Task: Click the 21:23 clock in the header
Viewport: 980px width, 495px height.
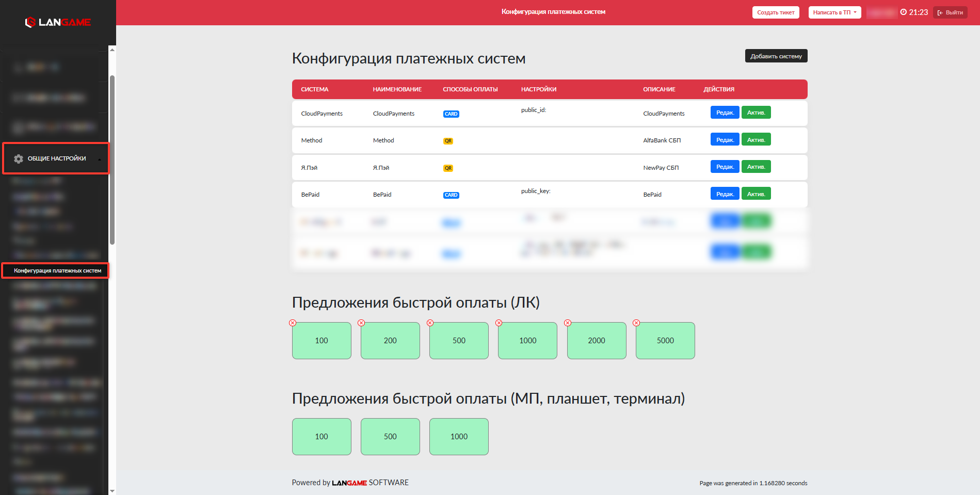Action: 914,12
